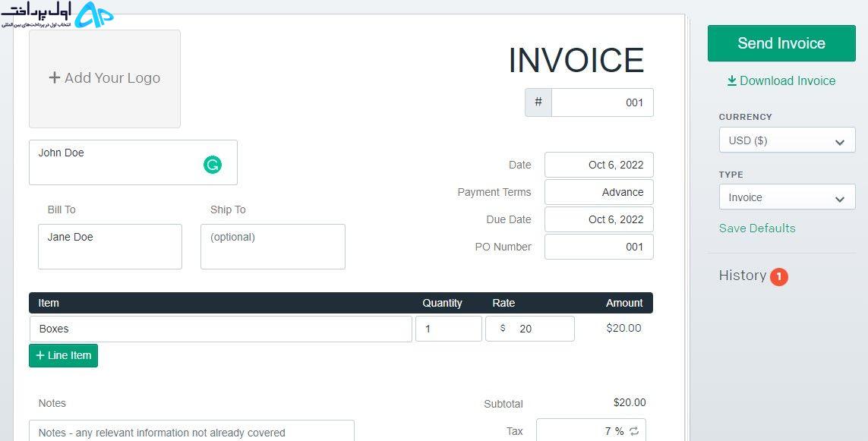Open the Add Your Logo upload area
The width and height of the screenshot is (868, 441).
[105, 79]
